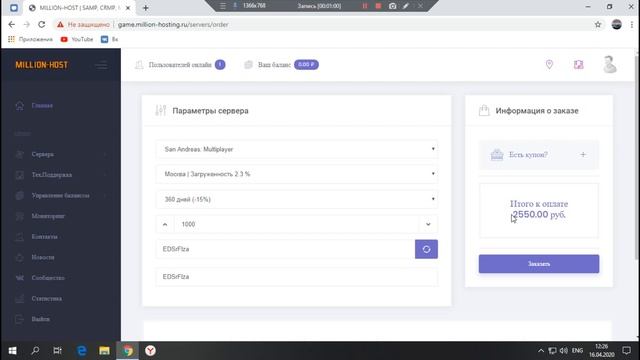
Task: Close the MILLION-HOST browser tab
Action: coord(128,8)
